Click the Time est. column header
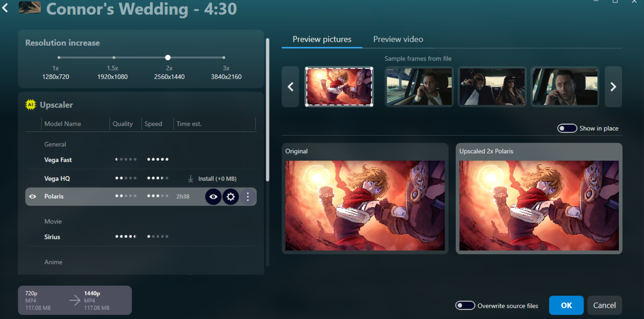Viewport: 644px width, 319px height. click(x=189, y=124)
